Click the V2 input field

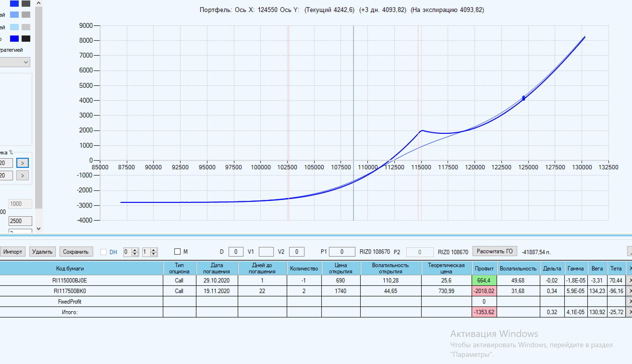(296, 252)
